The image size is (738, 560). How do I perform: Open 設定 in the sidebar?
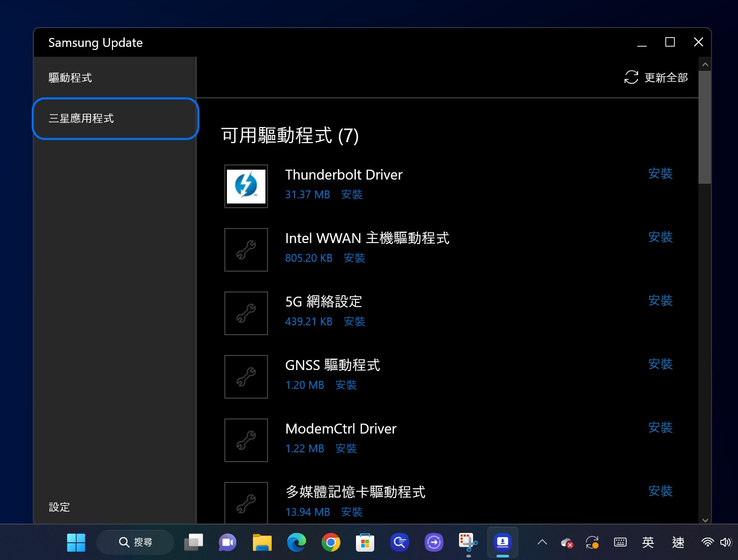[59, 507]
